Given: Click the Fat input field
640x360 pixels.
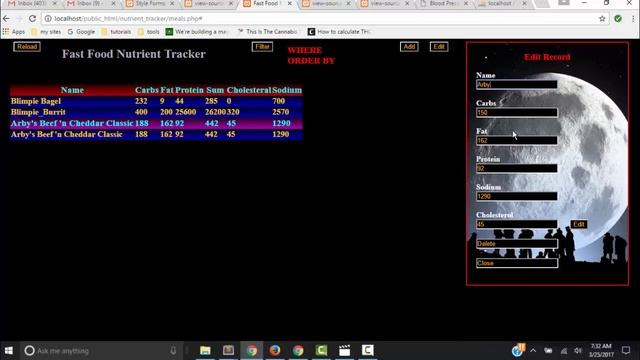Looking at the screenshot, I should coord(516,140).
